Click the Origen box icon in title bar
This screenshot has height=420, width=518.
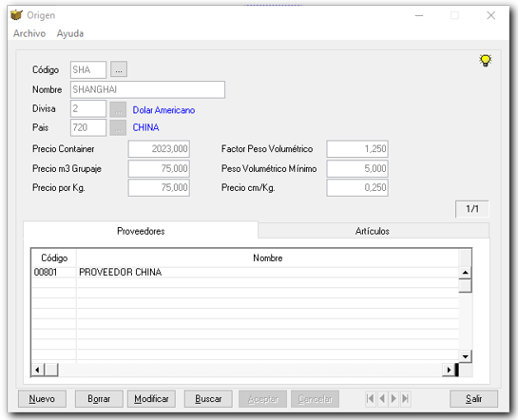click(16, 15)
